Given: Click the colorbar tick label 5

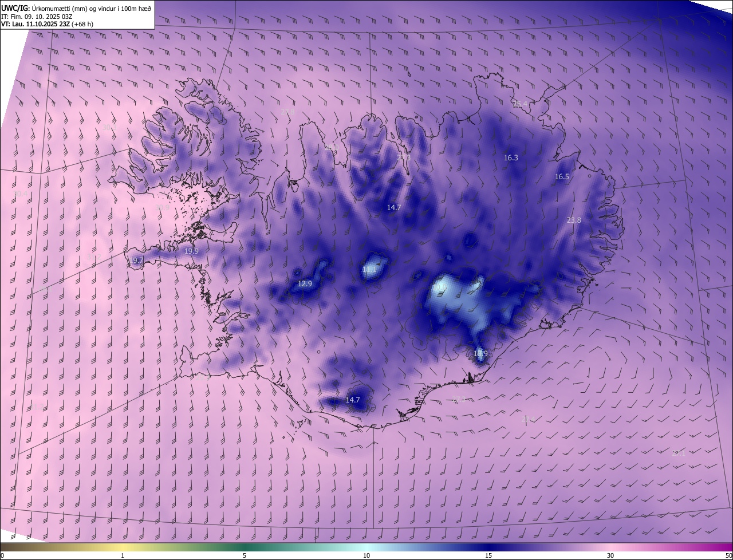Looking at the screenshot, I should [245, 555].
